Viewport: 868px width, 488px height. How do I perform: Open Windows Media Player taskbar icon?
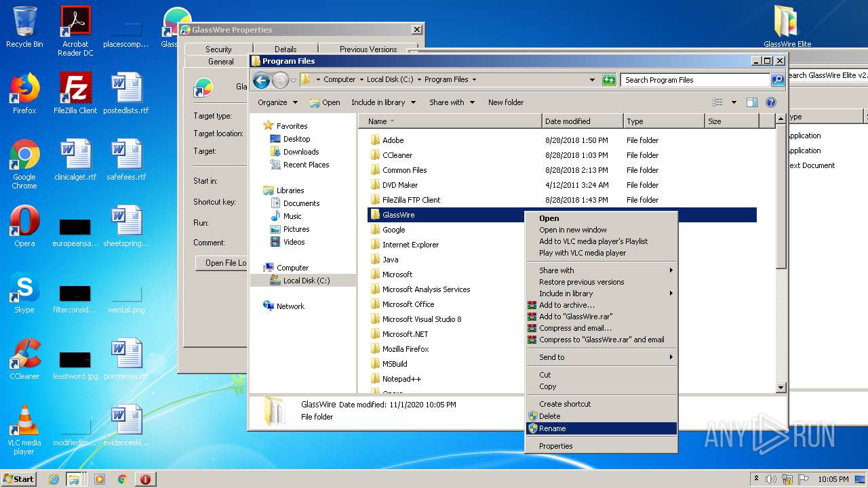point(100,479)
